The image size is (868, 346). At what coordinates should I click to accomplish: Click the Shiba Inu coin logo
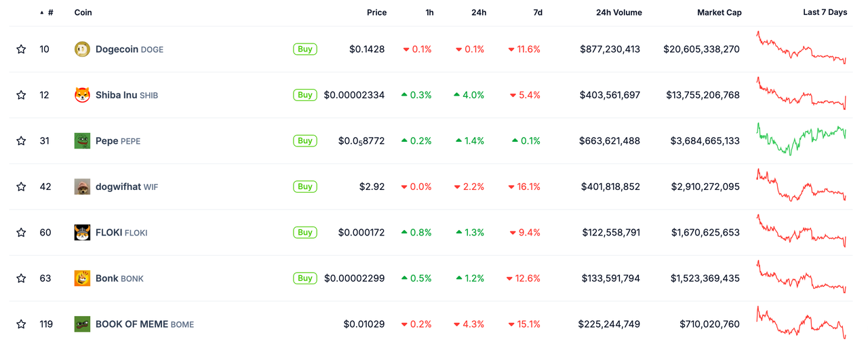(x=82, y=95)
